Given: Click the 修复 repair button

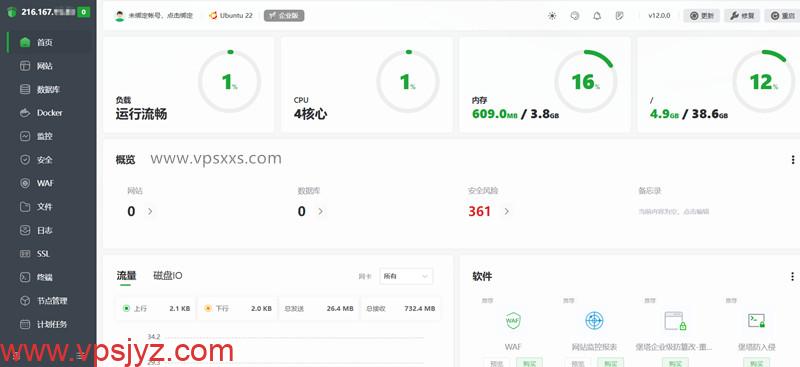Looking at the screenshot, I should coord(742,16).
